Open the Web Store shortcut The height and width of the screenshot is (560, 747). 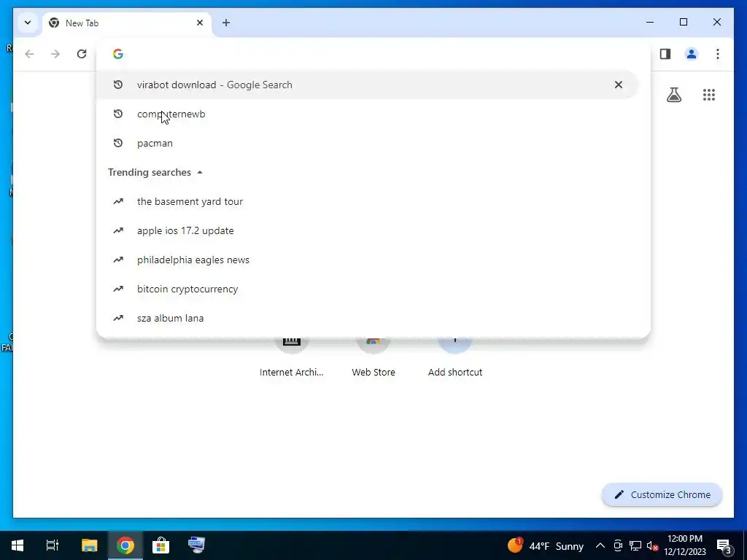(x=373, y=357)
